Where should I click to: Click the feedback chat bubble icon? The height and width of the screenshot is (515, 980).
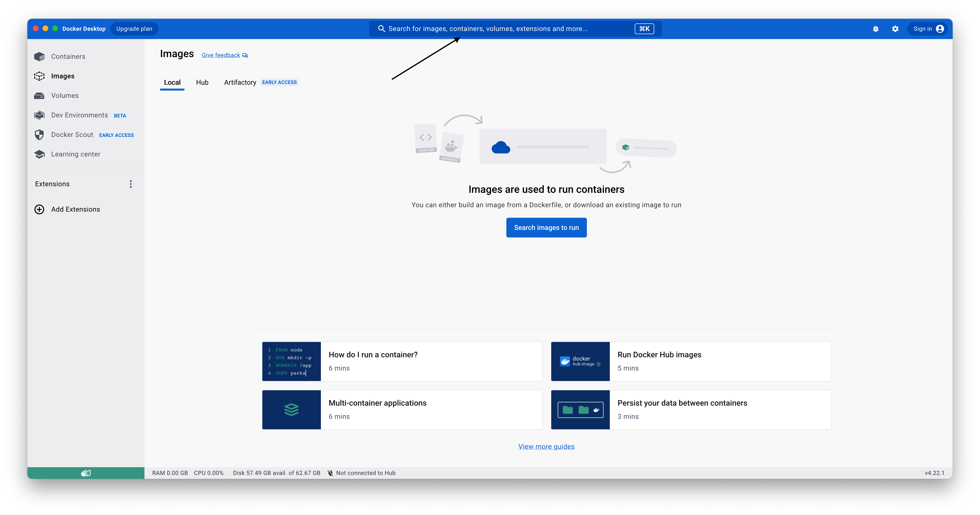point(245,56)
